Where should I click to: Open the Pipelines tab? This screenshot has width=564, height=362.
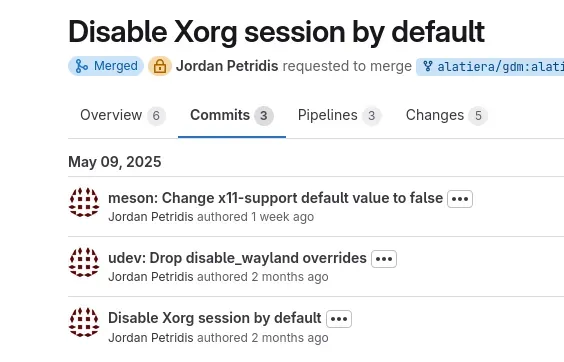(339, 116)
